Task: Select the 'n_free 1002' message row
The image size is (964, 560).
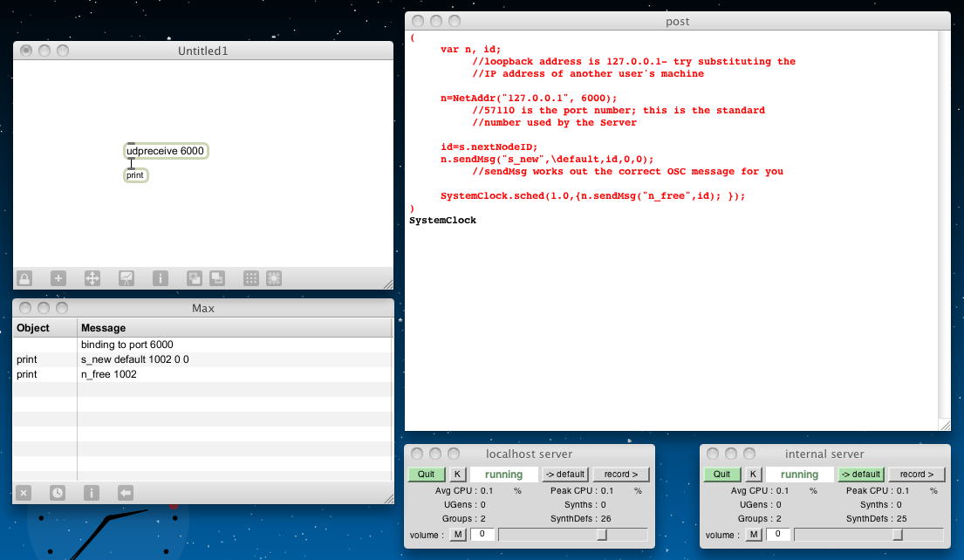Action: 109,374
